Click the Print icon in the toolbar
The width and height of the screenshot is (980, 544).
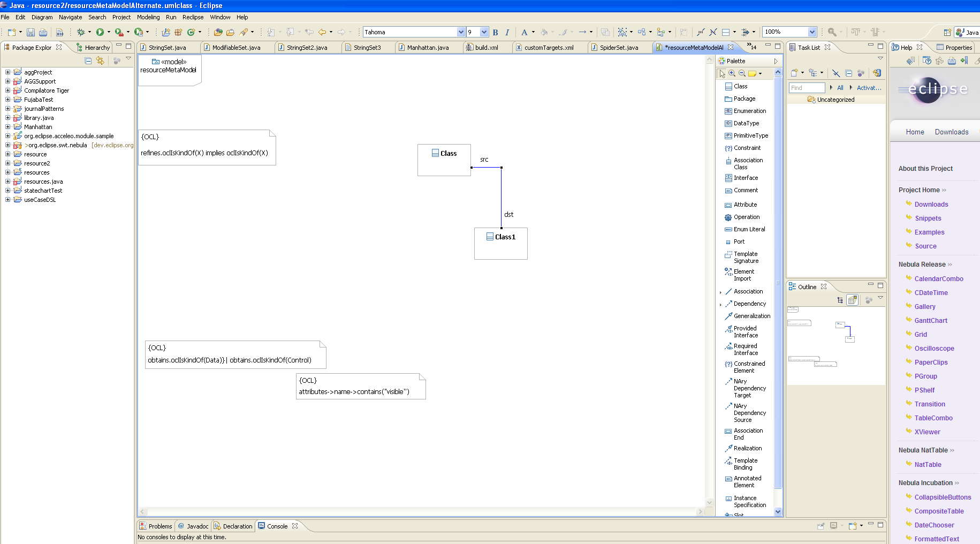click(x=43, y=32)
